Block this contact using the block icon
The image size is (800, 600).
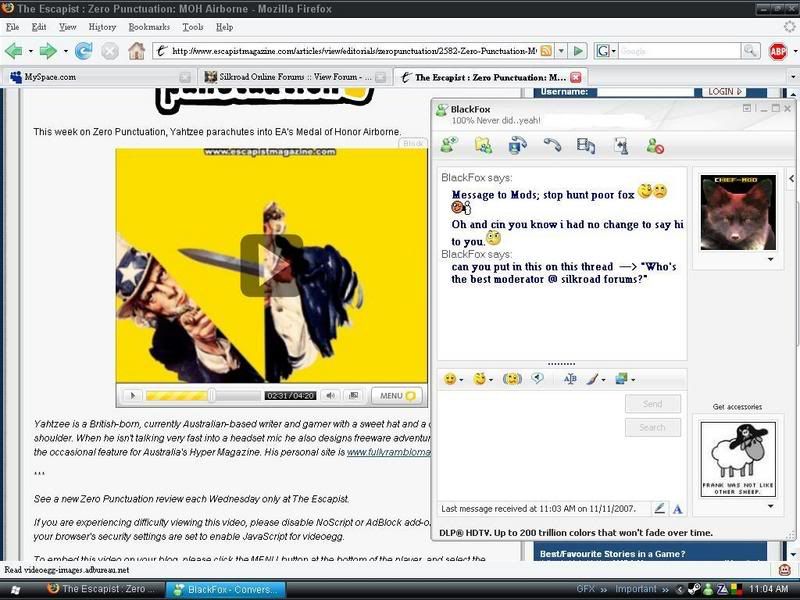655,146
